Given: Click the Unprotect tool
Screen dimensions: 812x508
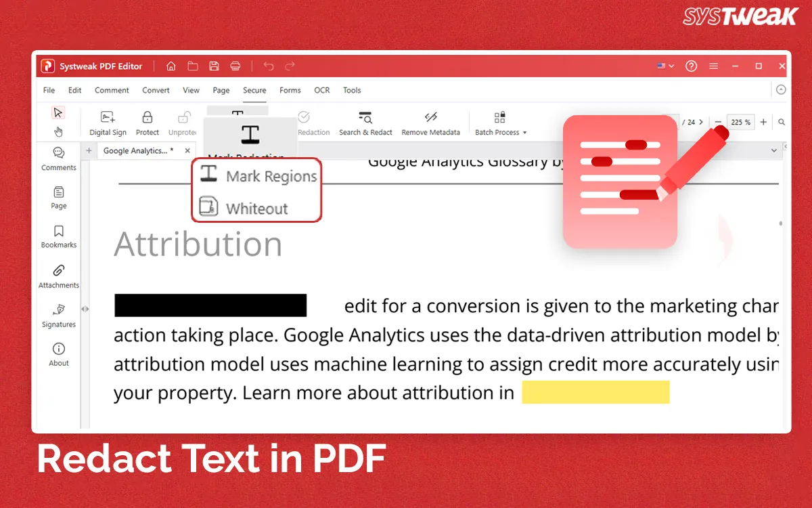Looking at the screenshot, I should pyautogui.click(x=183, y=123).
